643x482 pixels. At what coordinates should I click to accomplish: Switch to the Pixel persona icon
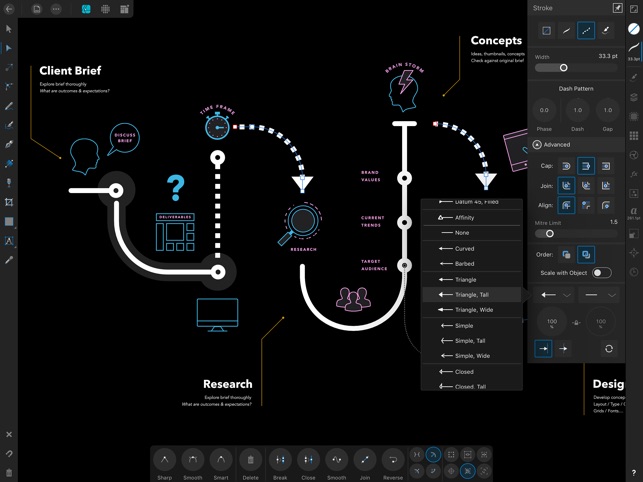[105, 9]
